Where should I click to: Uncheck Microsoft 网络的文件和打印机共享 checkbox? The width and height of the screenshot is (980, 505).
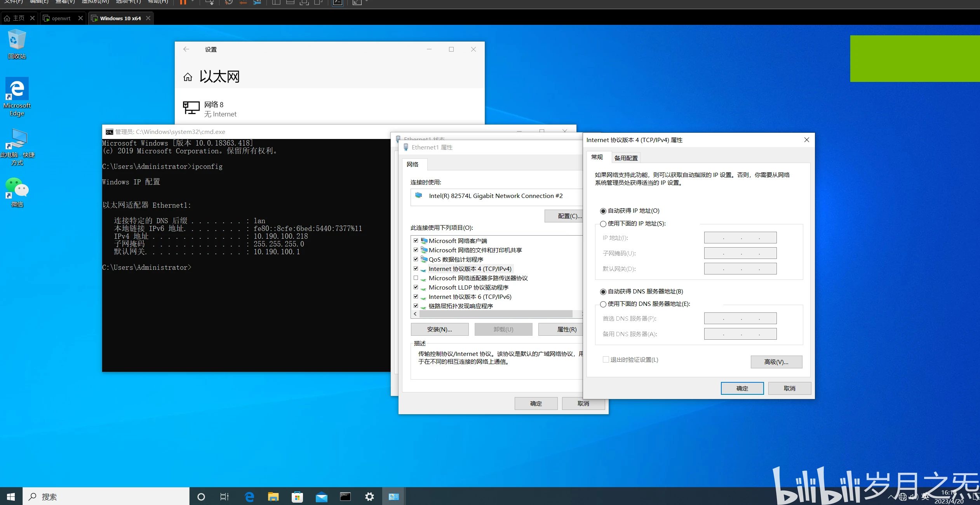click(416, 250)
